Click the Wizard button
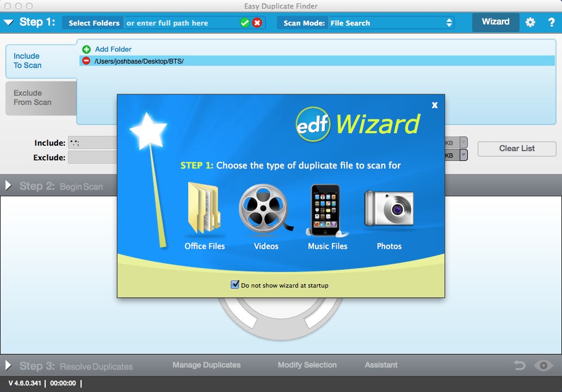Screen dimensions: 562x392 tap(495, 22)
